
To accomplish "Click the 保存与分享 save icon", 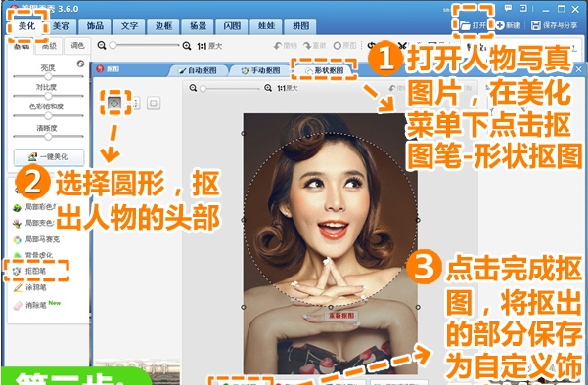I will pyautogui.click(x=536, y=25).
